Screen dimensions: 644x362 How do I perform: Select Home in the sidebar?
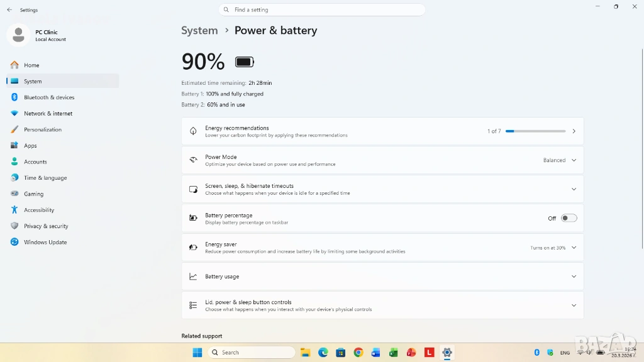31,65
